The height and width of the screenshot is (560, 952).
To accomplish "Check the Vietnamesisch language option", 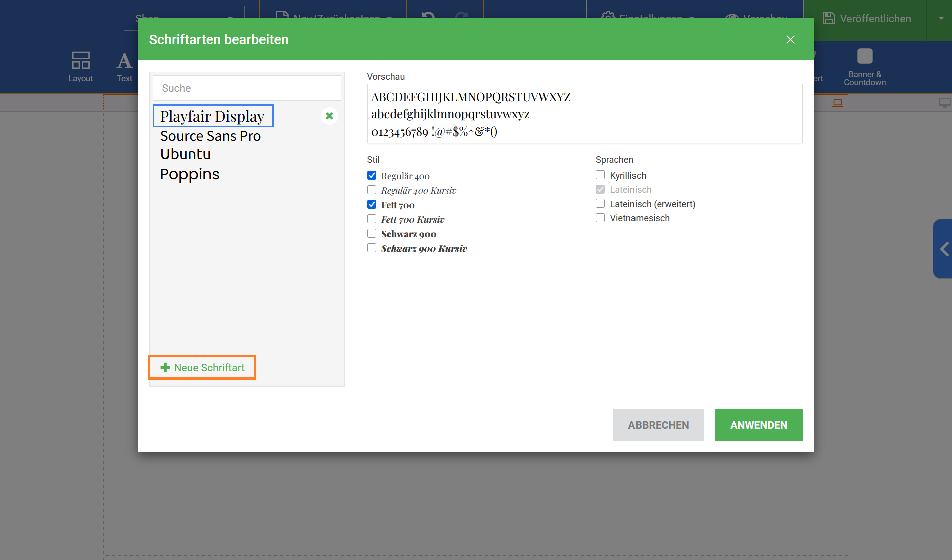I will point(600,218).
